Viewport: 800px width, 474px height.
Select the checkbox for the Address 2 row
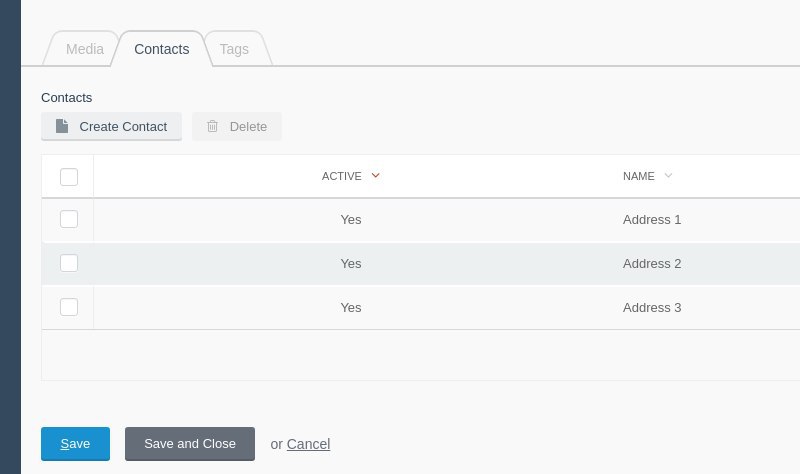click(69, 263)
